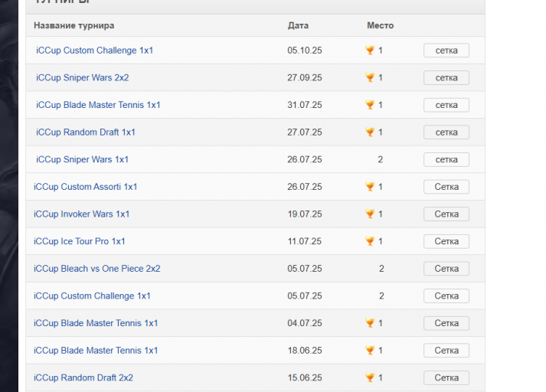Click сетка button for Sniper Wars 2x2
The width and height of the screenshot is (546, 392).
click(446, 77)
